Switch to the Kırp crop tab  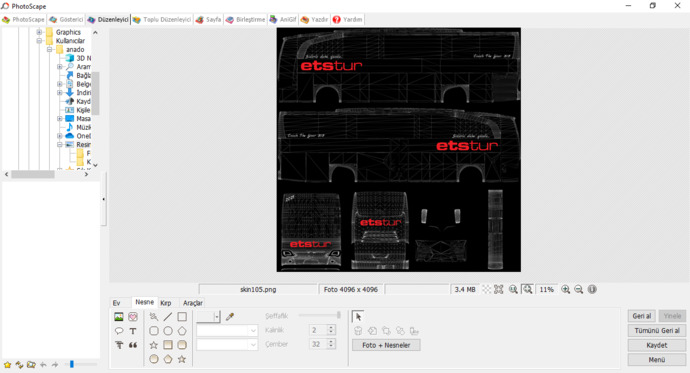click(165, 303)
